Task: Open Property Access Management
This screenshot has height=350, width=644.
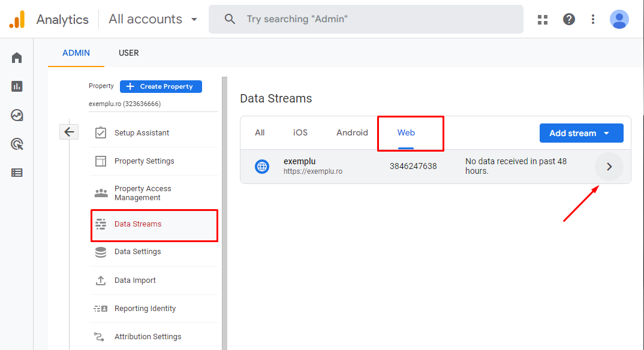Action: (x=143, y=193)
